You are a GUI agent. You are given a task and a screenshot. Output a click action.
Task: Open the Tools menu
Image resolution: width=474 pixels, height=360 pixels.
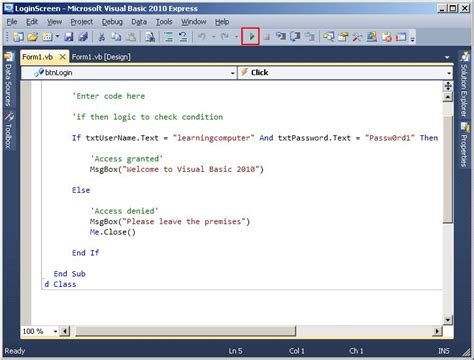(164, 22)
